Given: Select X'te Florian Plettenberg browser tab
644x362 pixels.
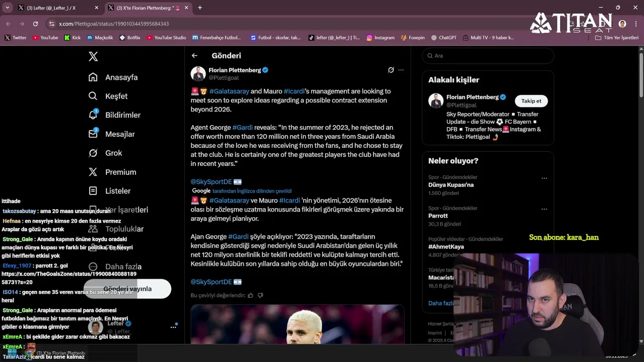Looking at the screenshot, I should pos(148,8).
